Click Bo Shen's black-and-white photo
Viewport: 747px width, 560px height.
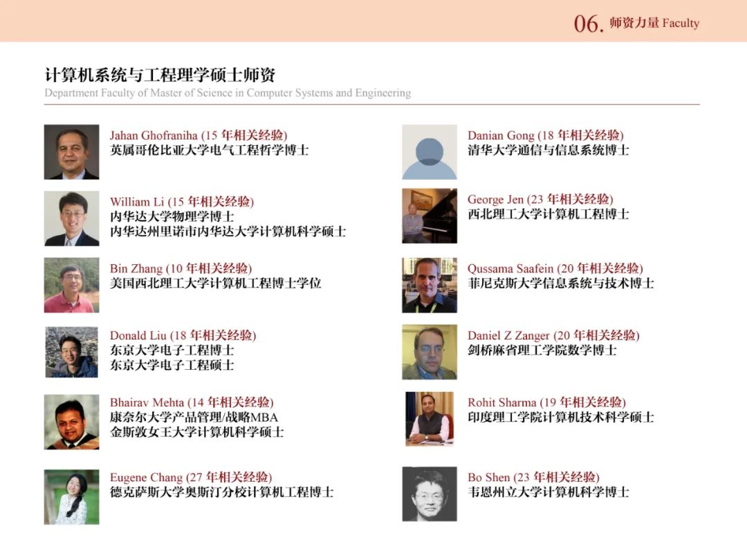point(430,494)
